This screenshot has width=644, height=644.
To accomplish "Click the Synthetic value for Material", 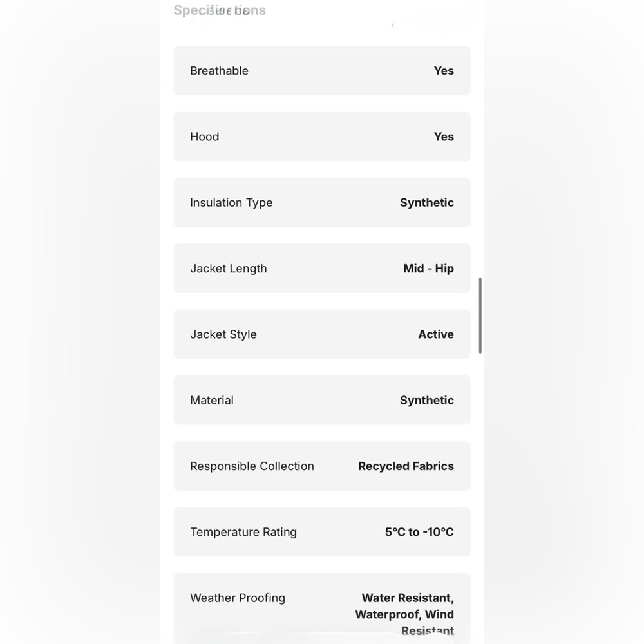I will [x=427, y=400].
